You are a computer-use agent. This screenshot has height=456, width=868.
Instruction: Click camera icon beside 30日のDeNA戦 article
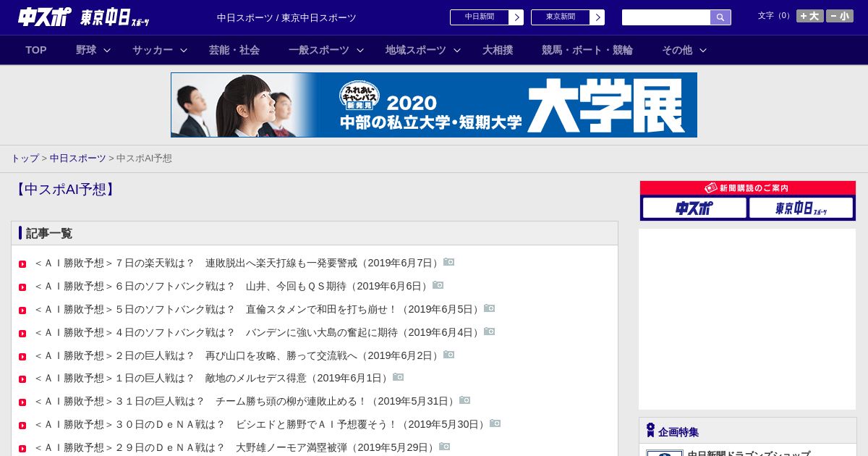[495, 423]
